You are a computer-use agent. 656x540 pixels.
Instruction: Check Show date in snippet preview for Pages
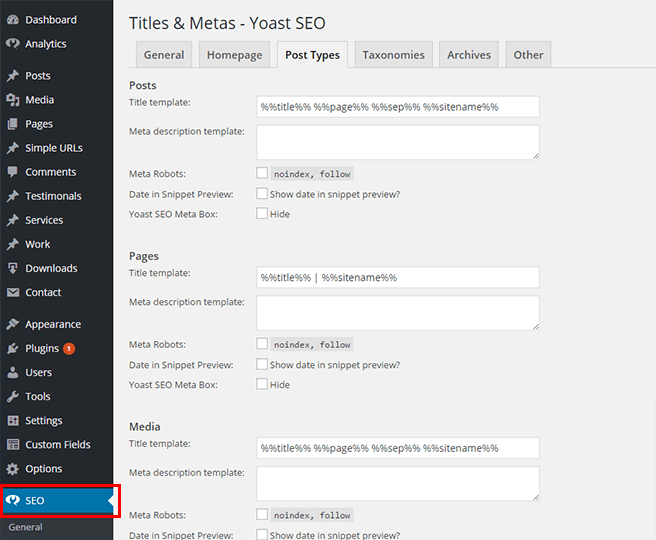coord(262,364)
